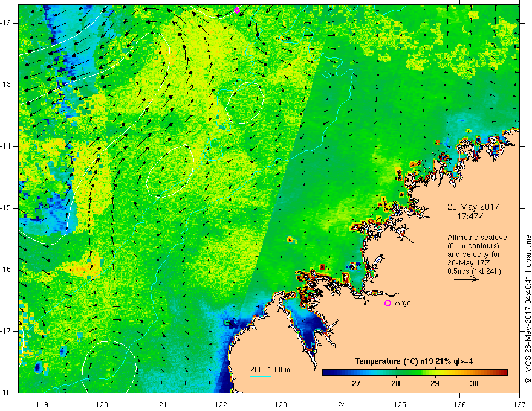Image resolution: width=532 pixels, height=411 pixels.
Task: Click the latitude axis label -12
Action: [6, 23]
